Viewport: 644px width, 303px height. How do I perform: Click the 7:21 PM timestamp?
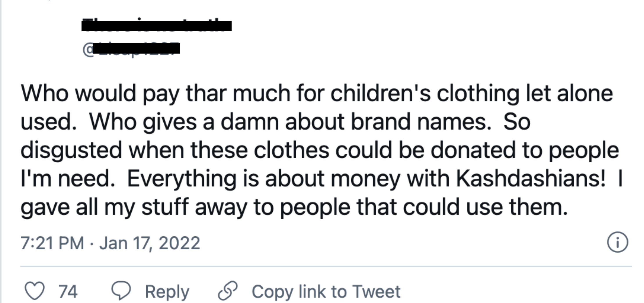click(x=52, y=243)
